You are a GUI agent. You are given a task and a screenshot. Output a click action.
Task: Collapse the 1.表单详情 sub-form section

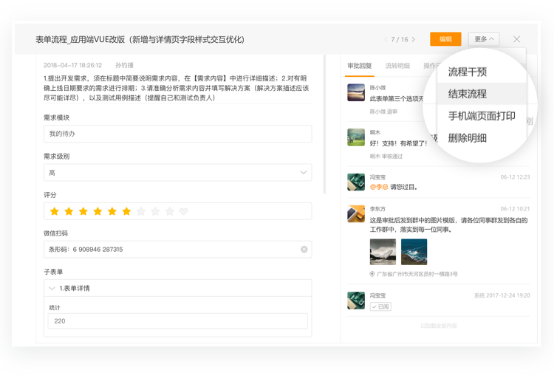coord(52,288)
